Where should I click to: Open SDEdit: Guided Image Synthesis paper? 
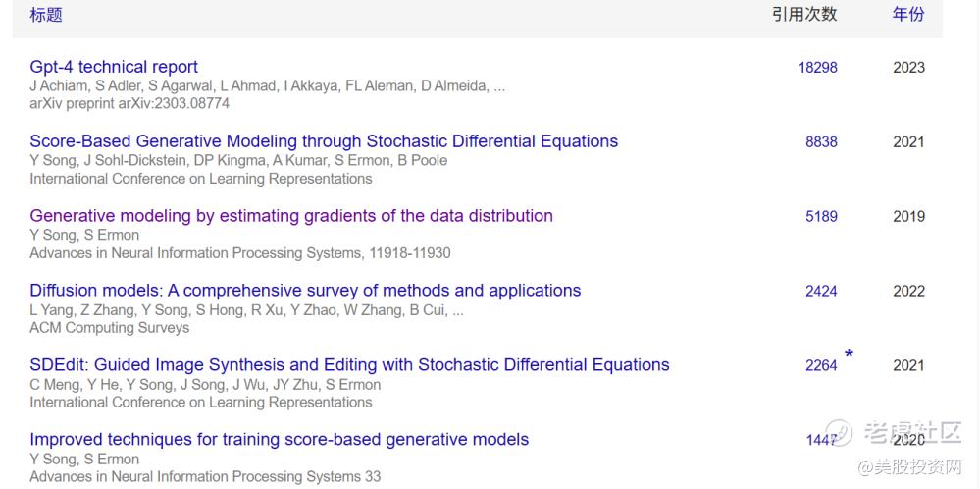point(349,365)
